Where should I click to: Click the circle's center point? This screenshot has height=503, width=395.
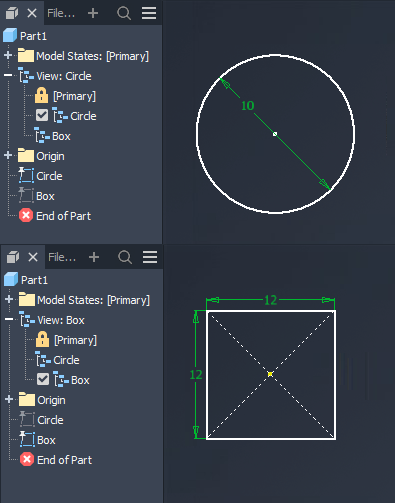[x=275, y=134]
